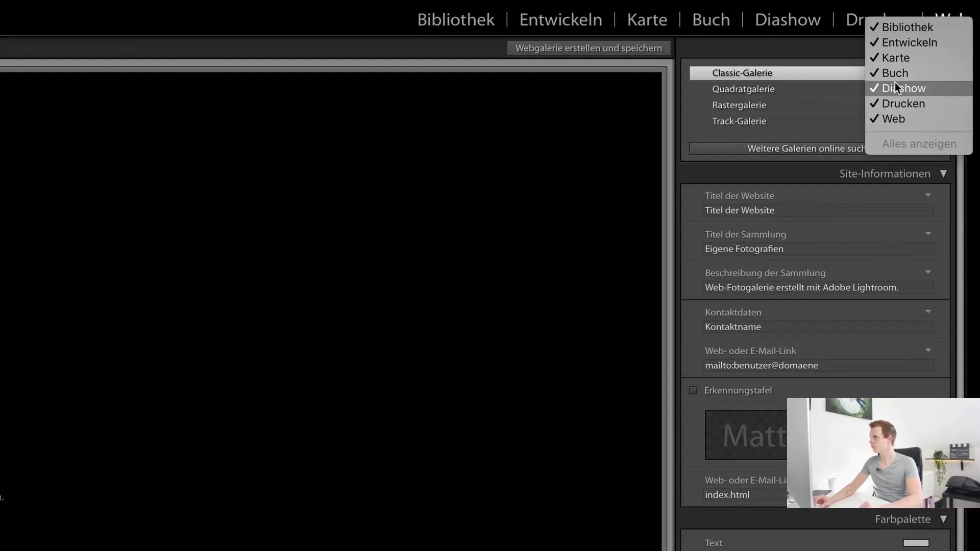Collapse the Site-Informationen panel

[x=943, y=174]
